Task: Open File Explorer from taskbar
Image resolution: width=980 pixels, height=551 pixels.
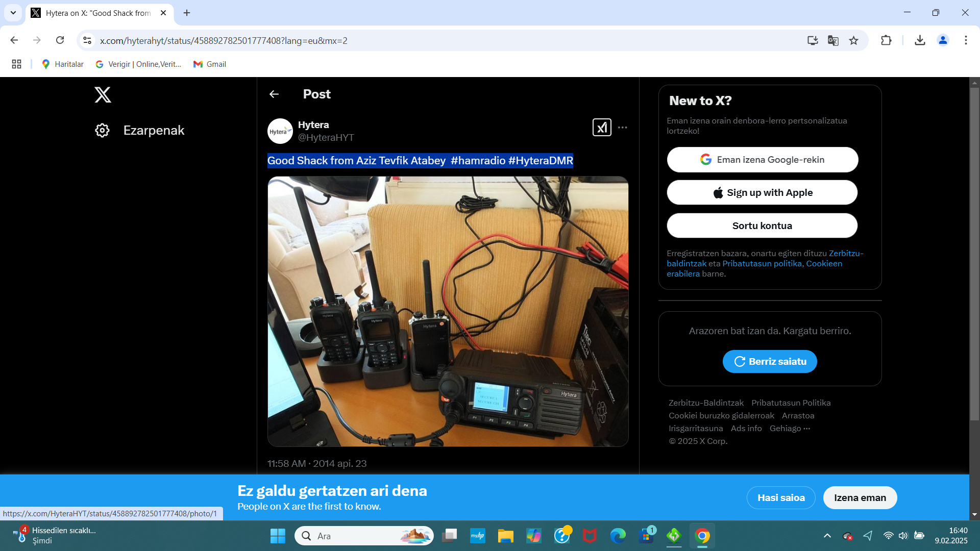Action: click(505, 536)
